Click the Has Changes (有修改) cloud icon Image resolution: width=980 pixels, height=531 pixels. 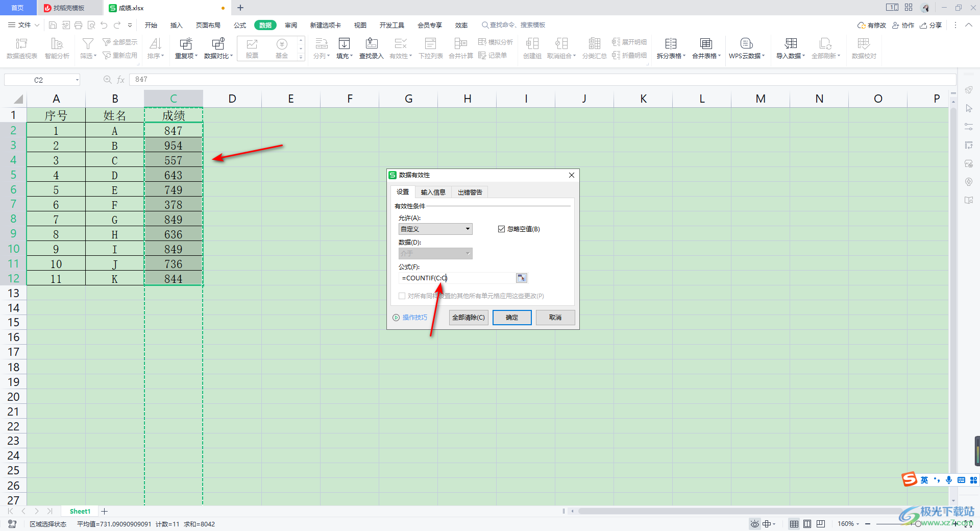pyautogui.click(x=872, y=25)
